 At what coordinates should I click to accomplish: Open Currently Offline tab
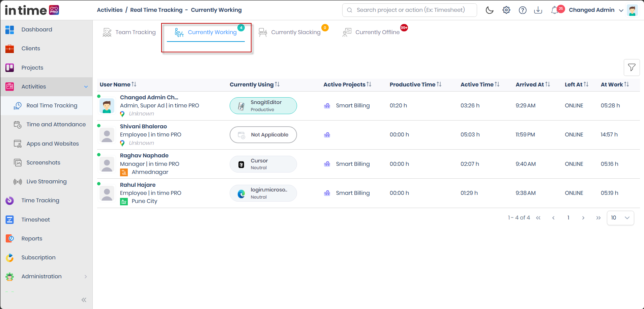371,32
